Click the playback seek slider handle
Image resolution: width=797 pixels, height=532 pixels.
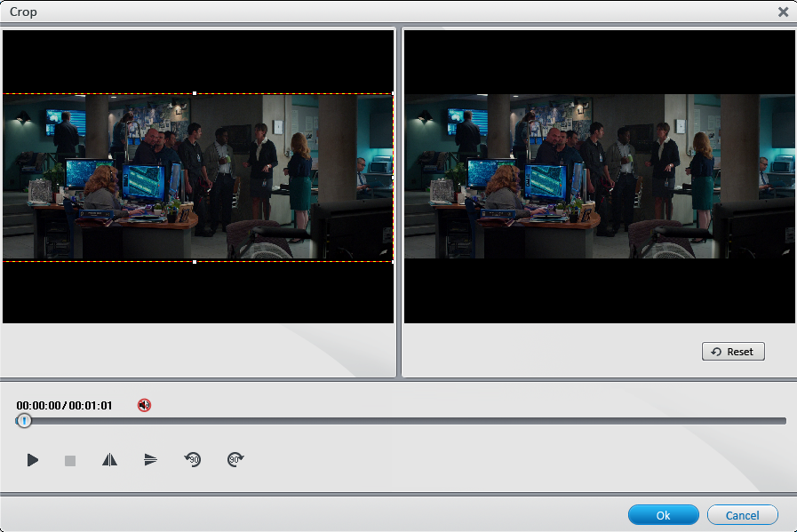(x=24, y=421)
